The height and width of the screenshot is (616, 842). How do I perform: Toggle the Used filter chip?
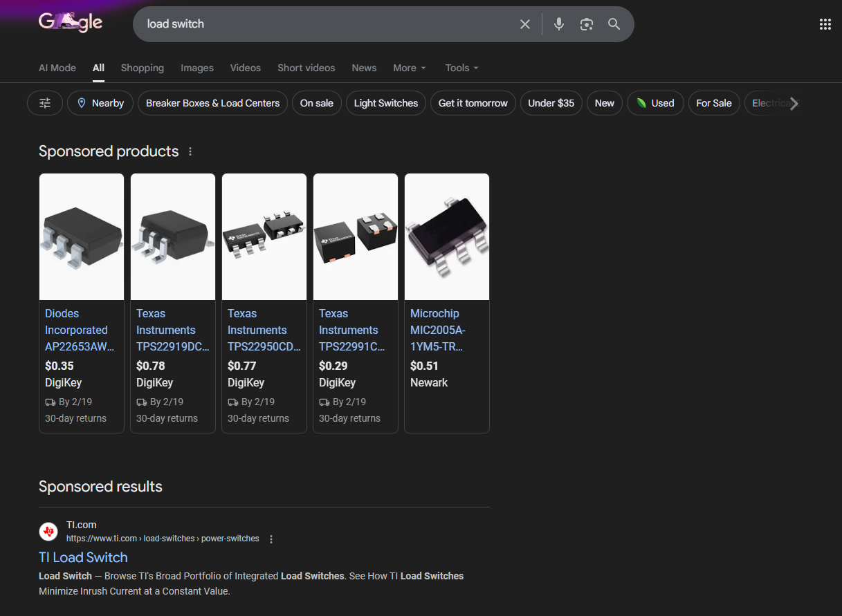click(655, 103)
